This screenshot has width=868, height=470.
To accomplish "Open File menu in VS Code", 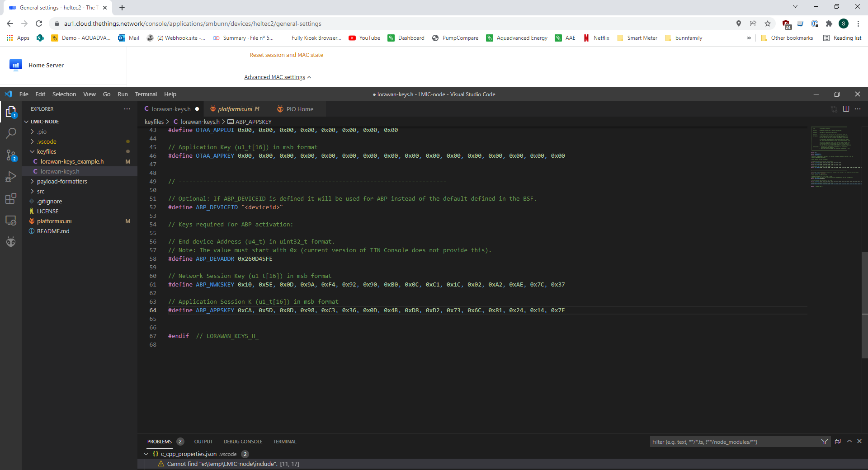I will (x=24, y=94).
